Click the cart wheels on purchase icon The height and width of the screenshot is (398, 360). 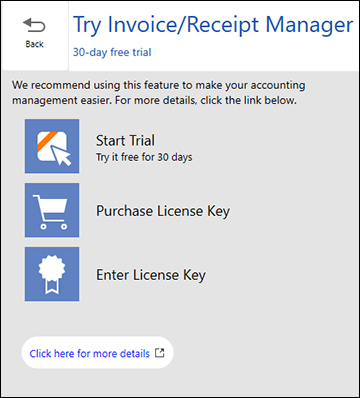54,227
